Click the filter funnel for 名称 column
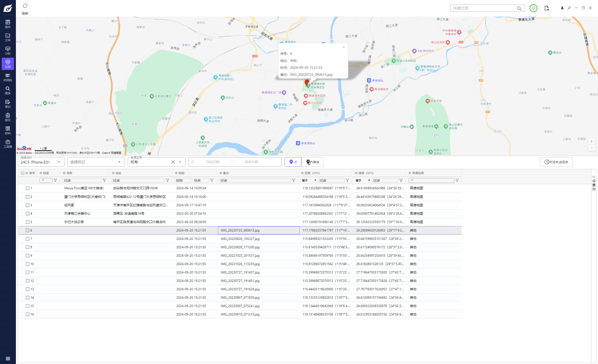598x364 pixels. tap(104, 180)
